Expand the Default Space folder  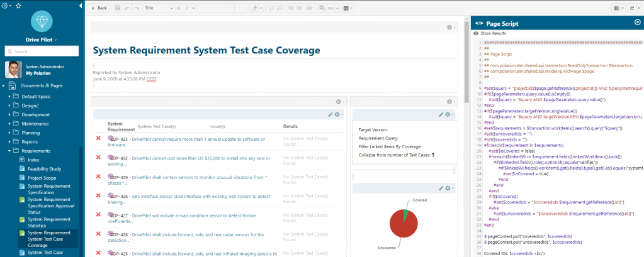pos(9,97)
